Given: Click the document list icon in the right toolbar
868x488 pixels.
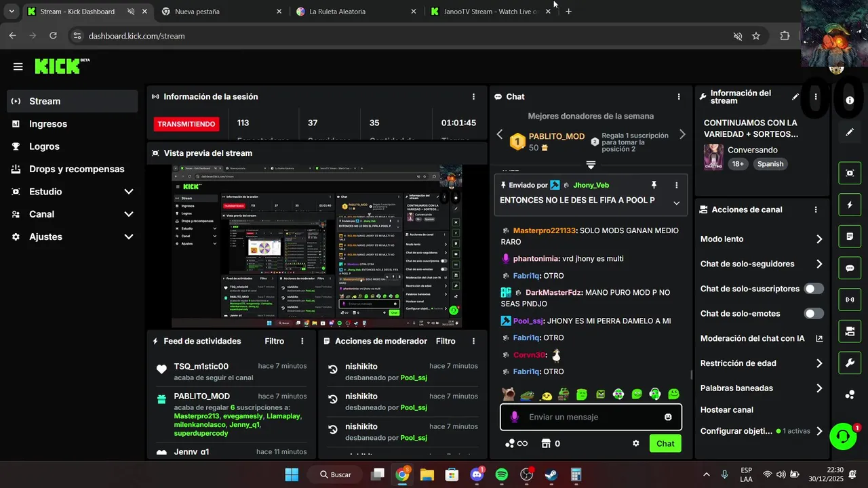Looking at the screenshot, I should (850, 237).
